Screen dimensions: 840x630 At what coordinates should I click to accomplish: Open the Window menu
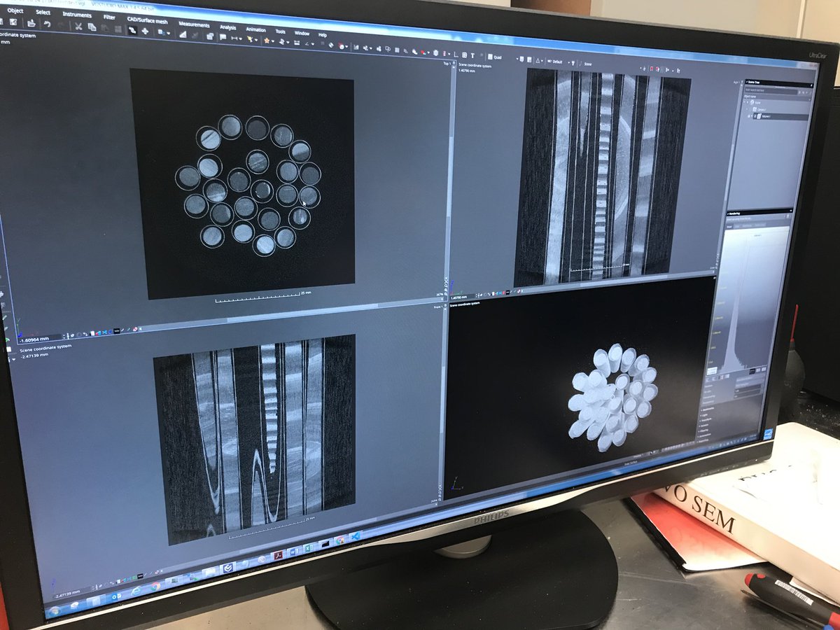coord(302,33)
